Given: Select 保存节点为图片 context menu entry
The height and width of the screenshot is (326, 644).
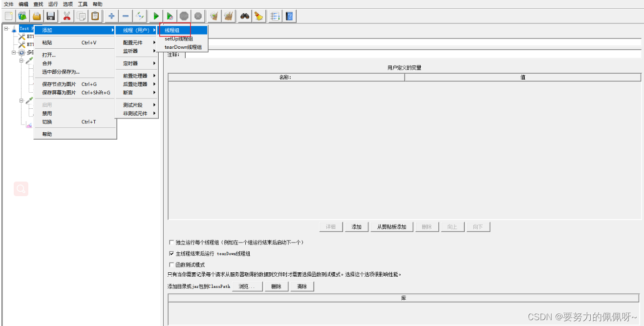Looking at the screenshot, I should (75, 84).
